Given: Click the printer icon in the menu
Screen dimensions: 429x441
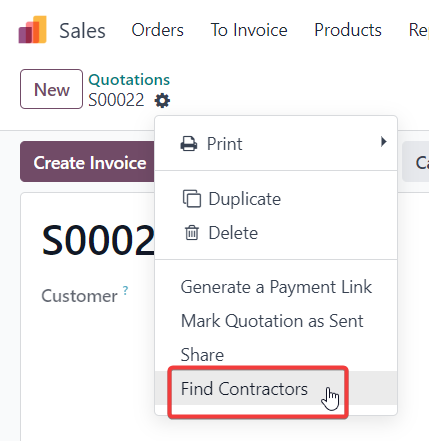Looking at the screenshot, I should click(x=189, y=144).
